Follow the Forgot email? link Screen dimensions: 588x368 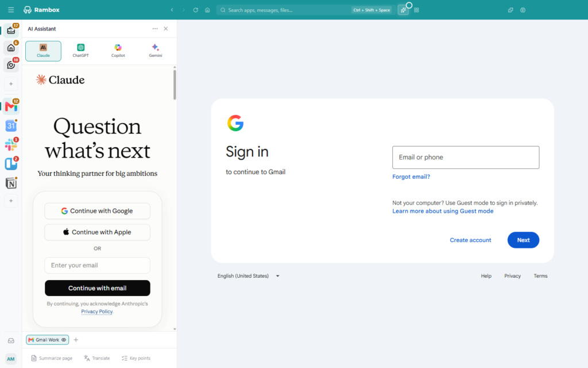click(x=411, y=177)
